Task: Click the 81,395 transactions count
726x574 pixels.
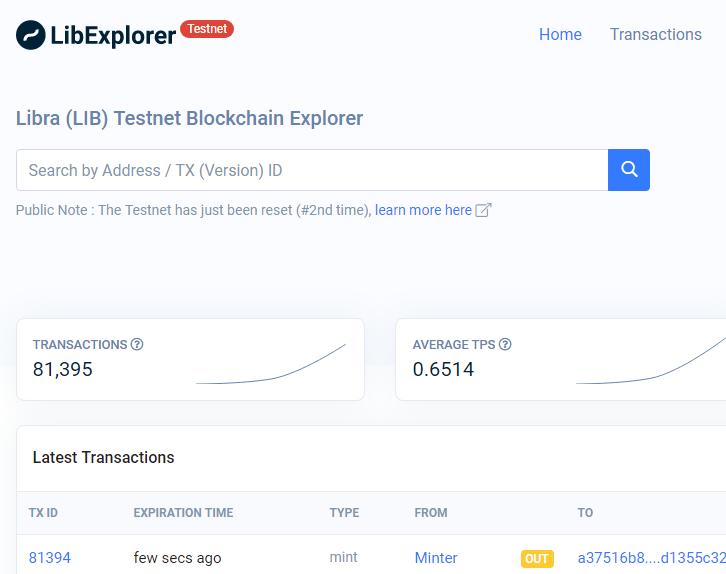Action: coord(63,369)
